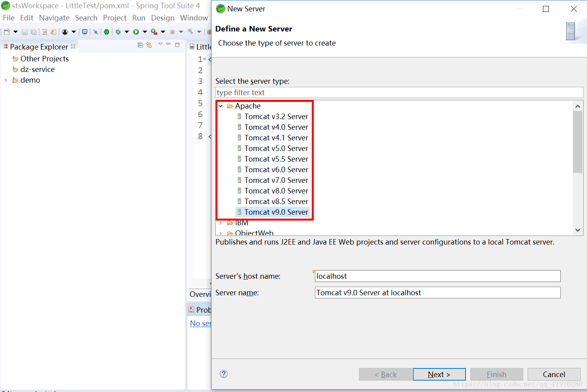Screen dimensions: 587x392
Task: Open dropdown next to profile circle icon
Action: tap(74, 32)
